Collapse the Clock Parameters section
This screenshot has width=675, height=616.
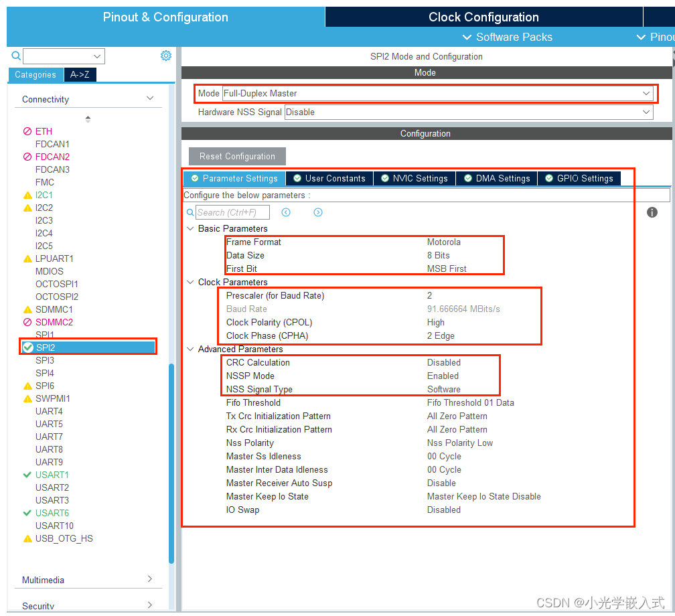(x=190, y=282)
